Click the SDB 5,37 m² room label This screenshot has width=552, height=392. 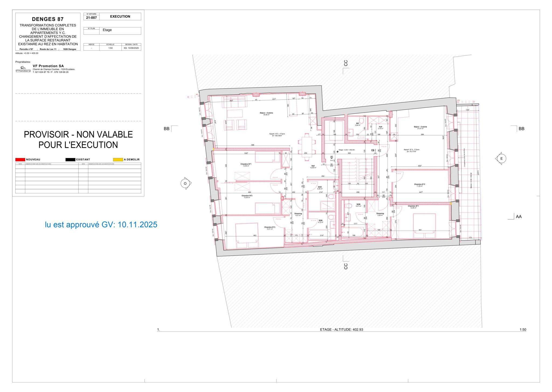coord(358,205)
